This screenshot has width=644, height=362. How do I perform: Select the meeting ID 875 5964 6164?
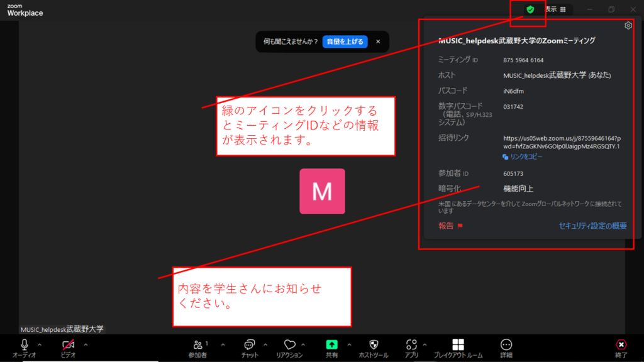[x=523, y=60]
